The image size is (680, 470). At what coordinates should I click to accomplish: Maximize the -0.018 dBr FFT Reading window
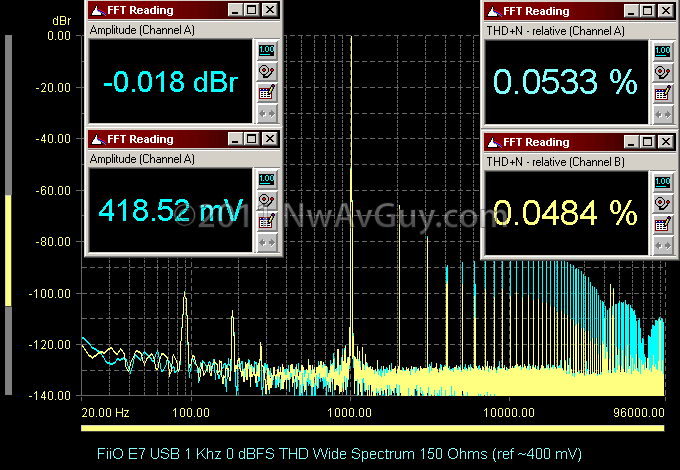tap(252, 10)
